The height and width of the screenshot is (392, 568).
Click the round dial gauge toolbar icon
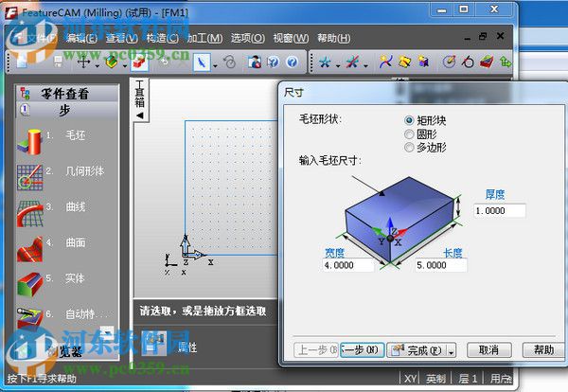coord(449,62)
